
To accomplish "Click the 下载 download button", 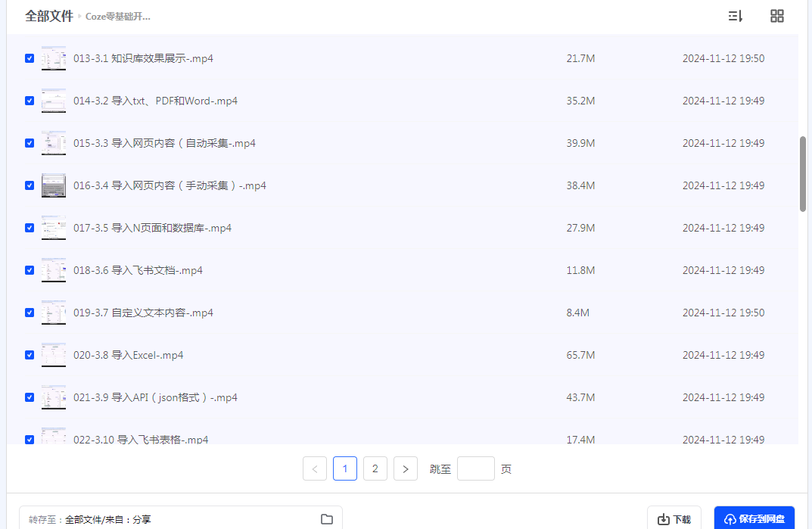I will 674,519.
